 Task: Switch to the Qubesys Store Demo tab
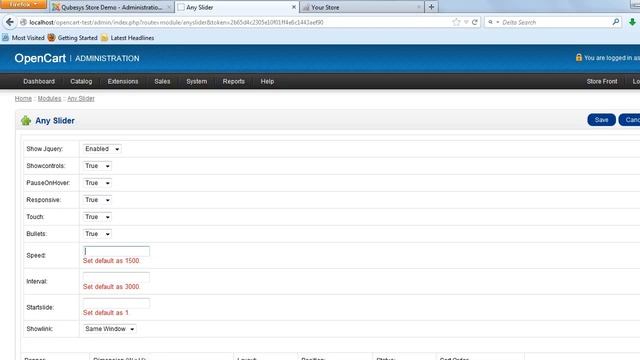pyautogui.click(x=111, y=7)
